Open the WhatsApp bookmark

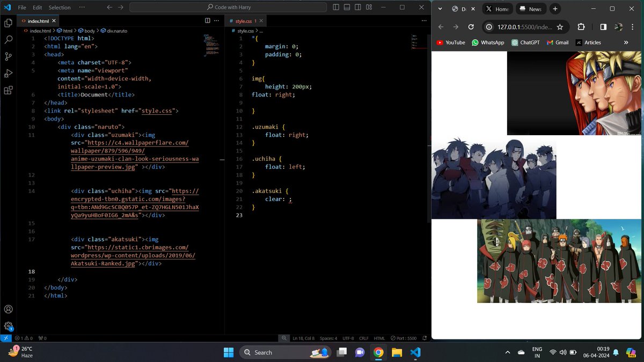point(488,42)
